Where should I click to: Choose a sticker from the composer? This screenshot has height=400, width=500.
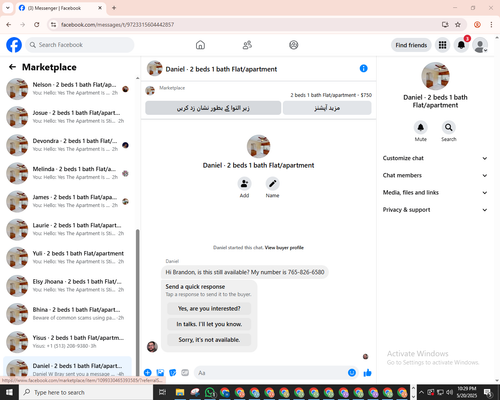(x=173, y=373)
